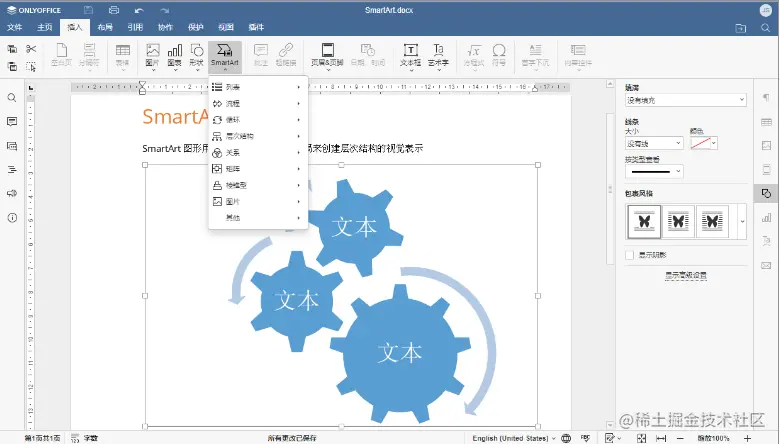
Task: Click the Paste icon in the toolbar
Action: tap(12, 66)
